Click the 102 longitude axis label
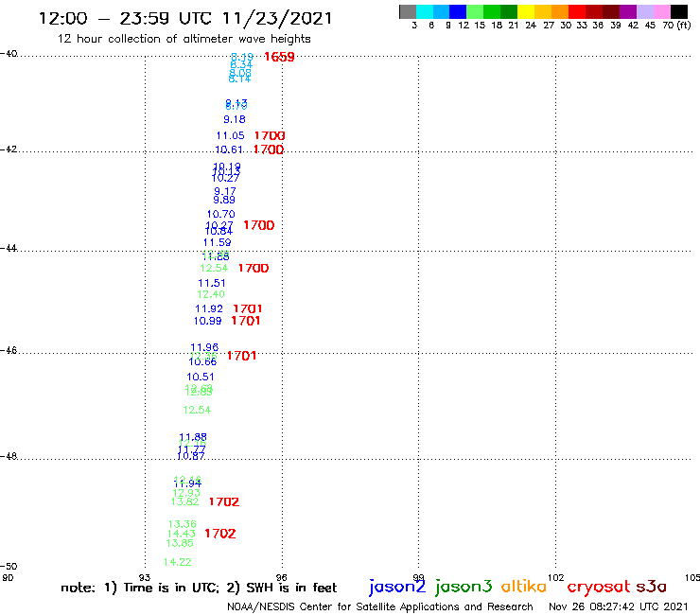The image size is (700, 615). (x=556, y=577)
